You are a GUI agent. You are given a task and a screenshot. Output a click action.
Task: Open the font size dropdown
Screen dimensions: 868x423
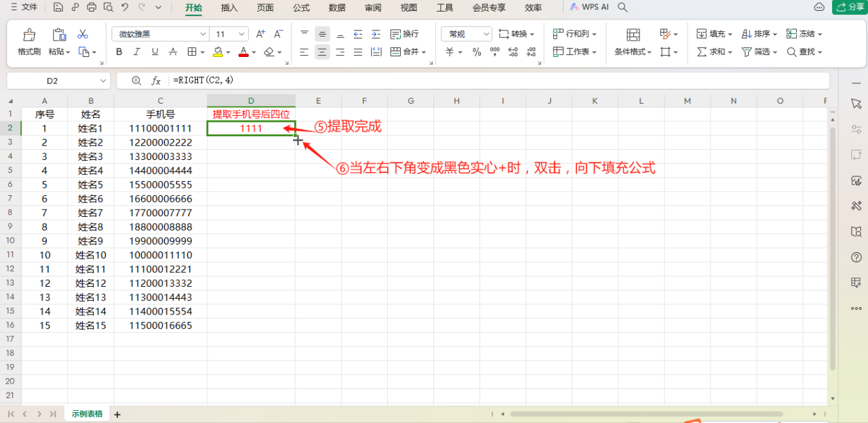pos(231,34)
